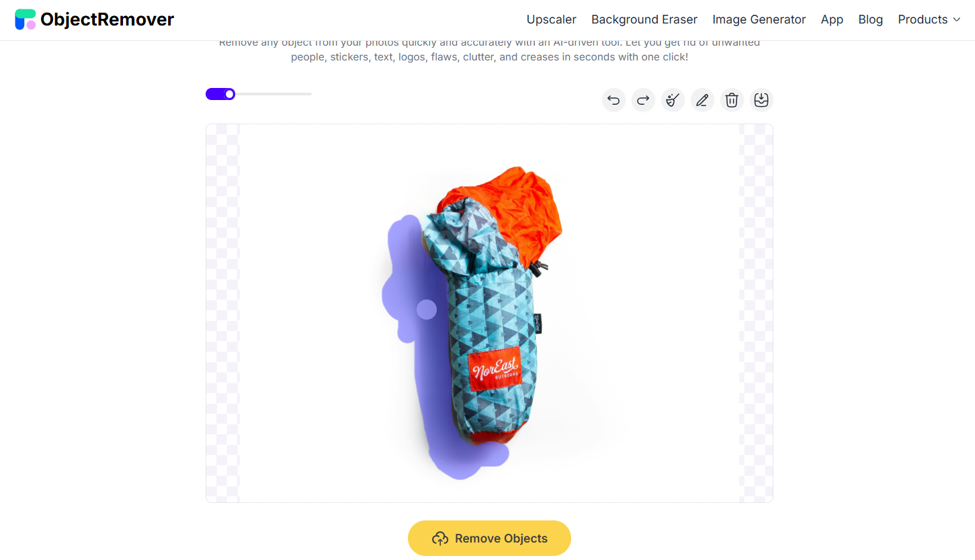
Task: Download the edited image
Action: pos(761,100)
